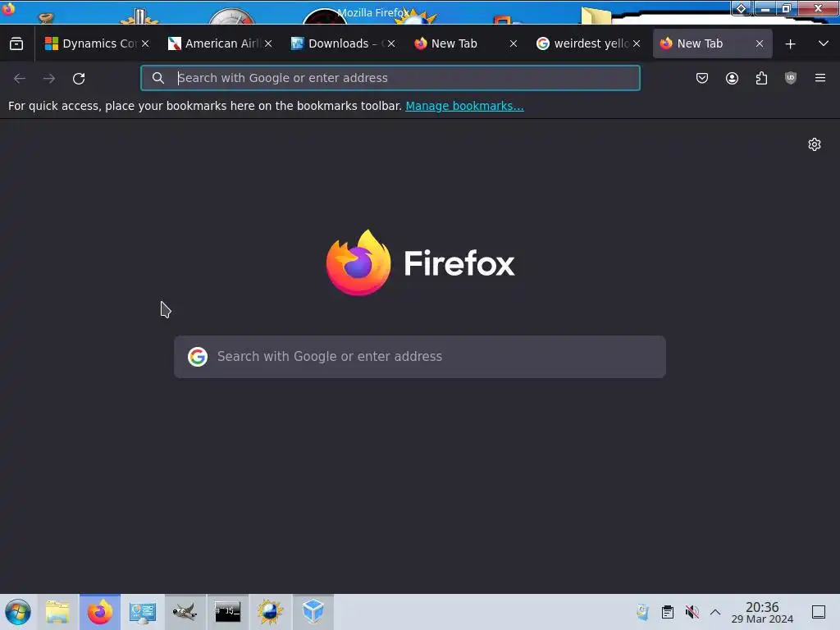Open the window menu Firefox icon in titlebar
The image size is (840, 630).
click(x=8, y=9)
